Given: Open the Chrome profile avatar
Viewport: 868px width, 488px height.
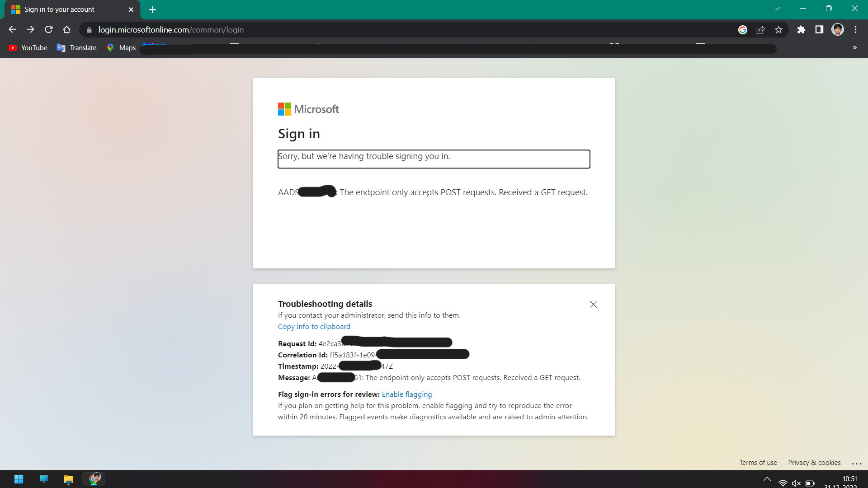Looking at the screenshot, I should 837,30.
